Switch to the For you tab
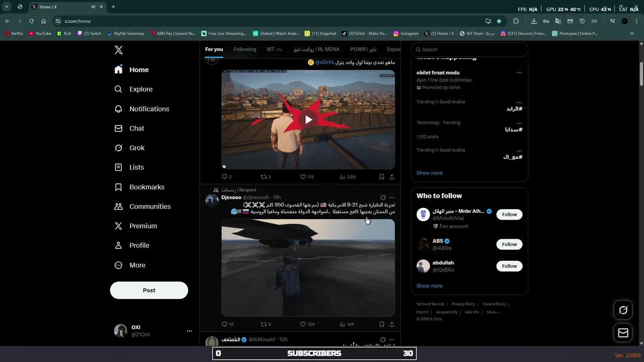This screenshot has height=362, width=644. pyautogui.click(x=214, y=49)
